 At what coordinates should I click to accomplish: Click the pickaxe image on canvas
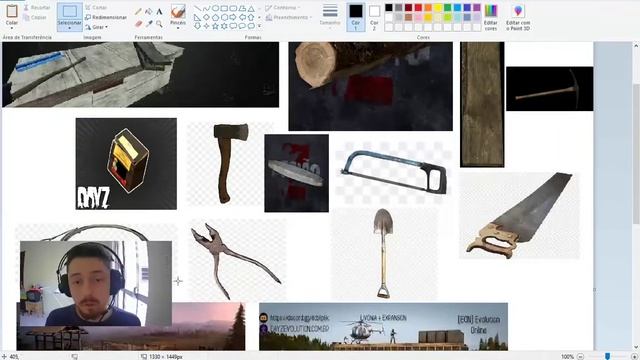549,89
